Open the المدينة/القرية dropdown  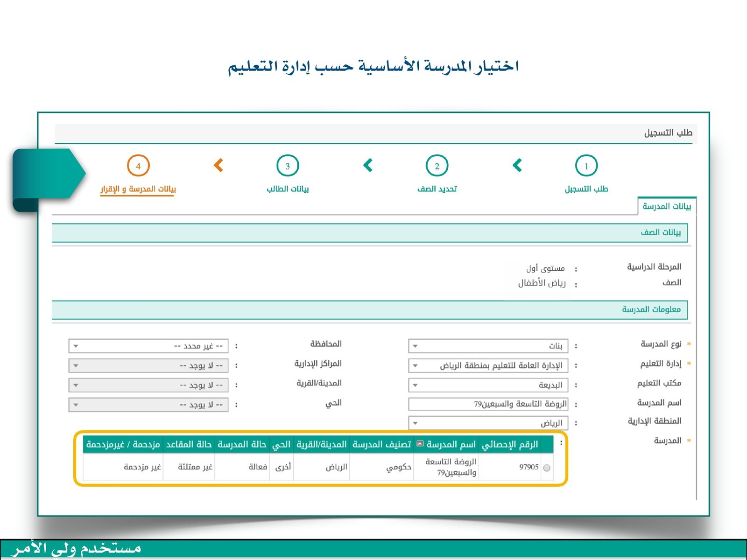pyautogui.click(x=148, y=385)
